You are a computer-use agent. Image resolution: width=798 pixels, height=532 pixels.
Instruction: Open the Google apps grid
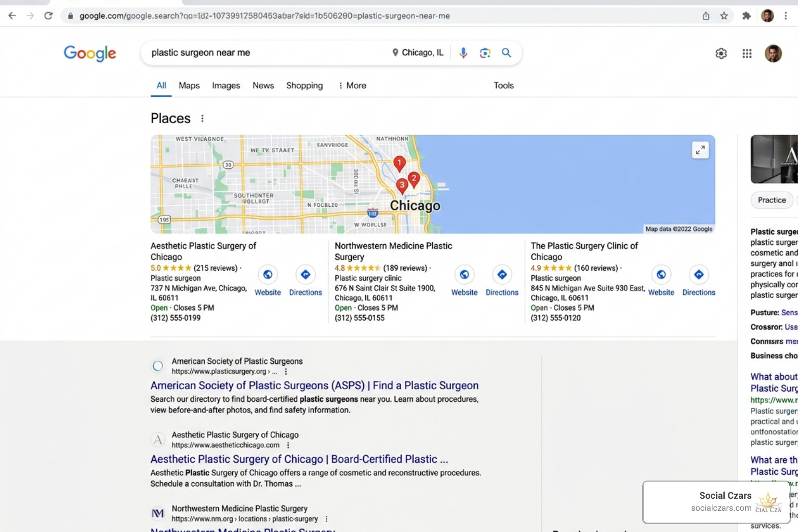[x=747, y=54]
